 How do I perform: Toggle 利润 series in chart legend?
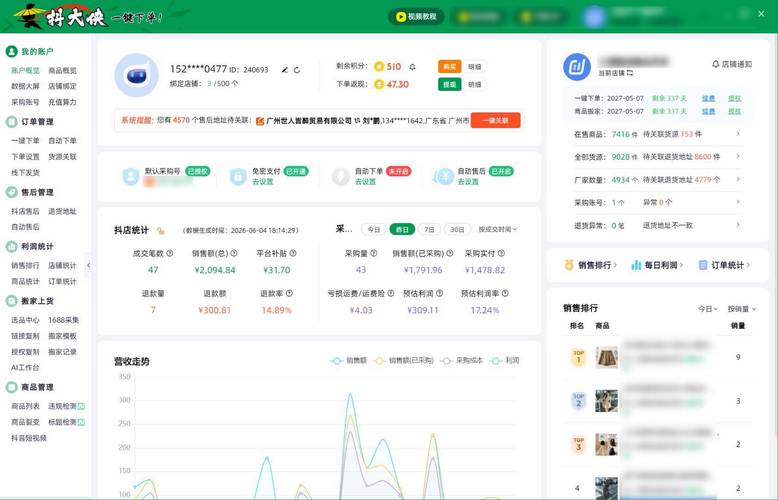click(505, 361)
